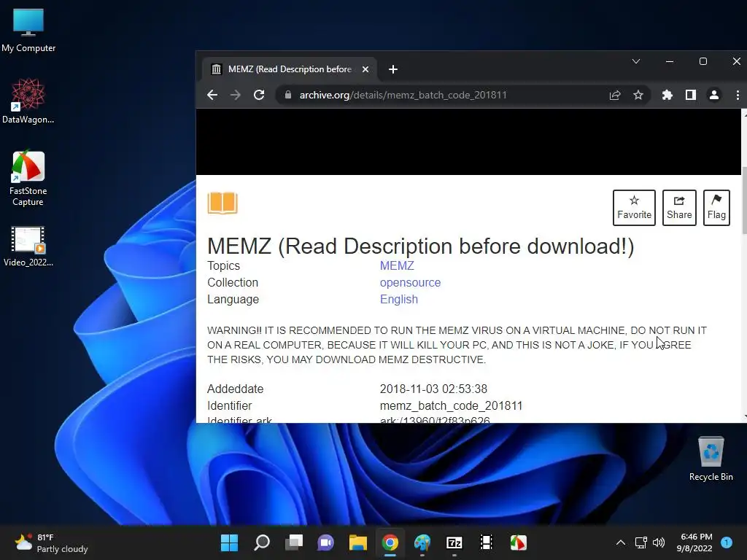
Task: Open the tab search chevron
Action: click(635, 61)
